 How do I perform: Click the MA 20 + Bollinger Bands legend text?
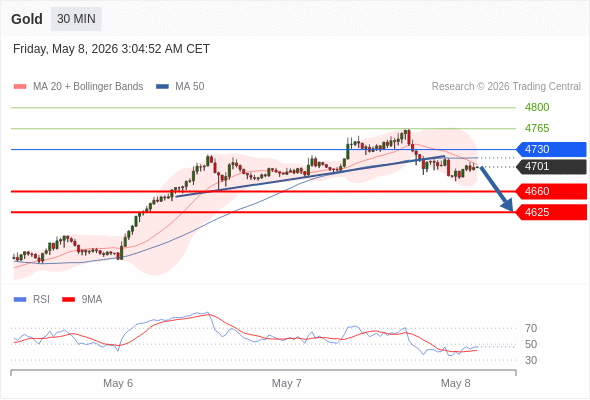(x=88, y=87)
